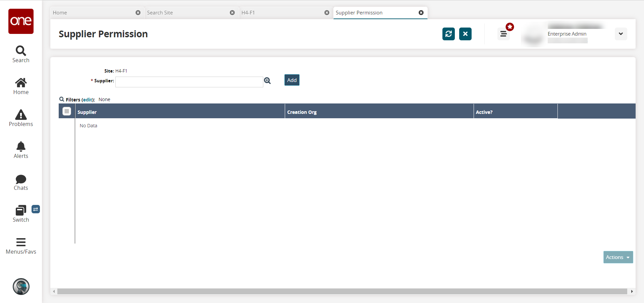644x303 pixels.
Task: Click the Switch sidebar icon
Action: (21, 214)
